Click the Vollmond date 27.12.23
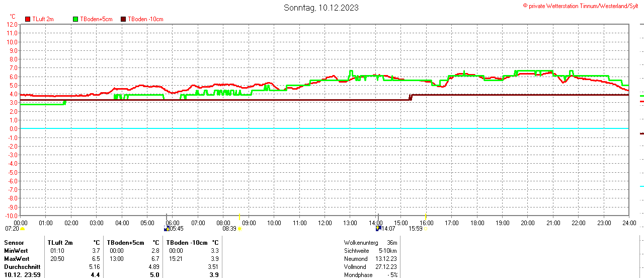Image resolution: width=644 pixels, height=278 pixels. 386,267
